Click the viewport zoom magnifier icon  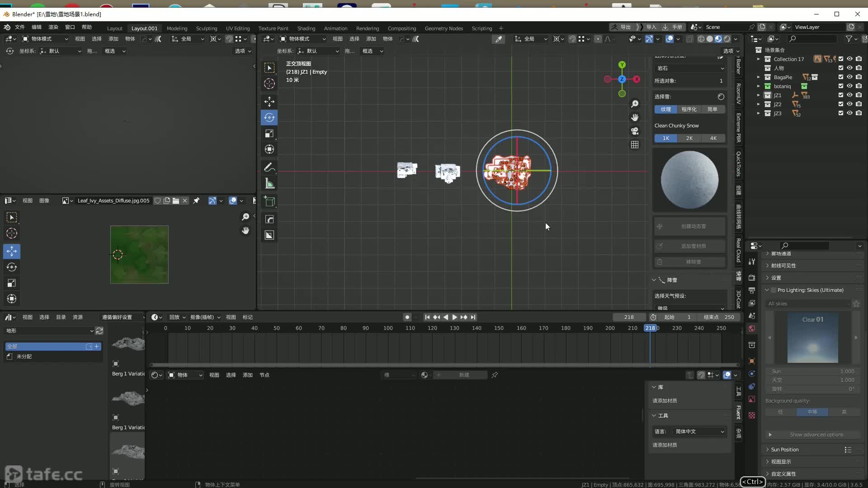pyautogui.click(x=635, y=104)
